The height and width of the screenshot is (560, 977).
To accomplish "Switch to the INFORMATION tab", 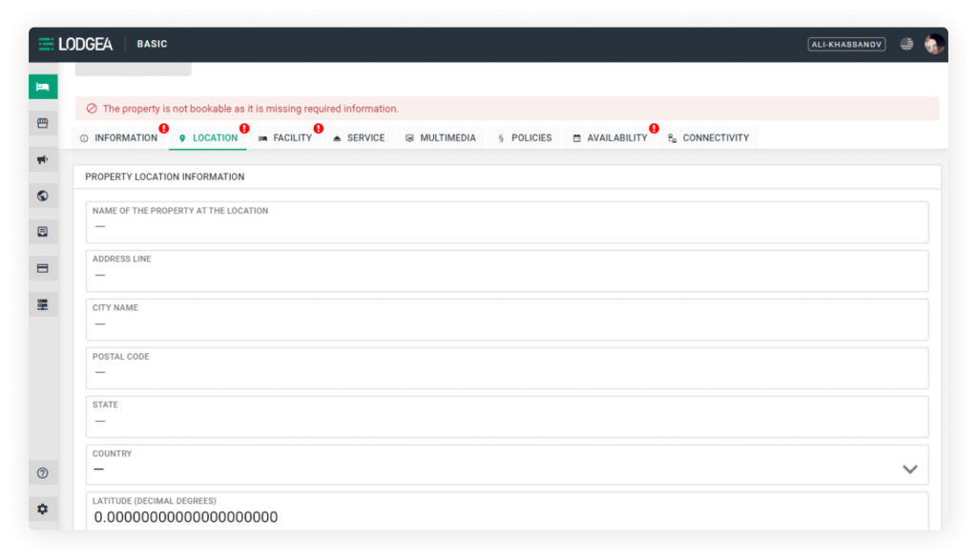I will click(119, 137).
